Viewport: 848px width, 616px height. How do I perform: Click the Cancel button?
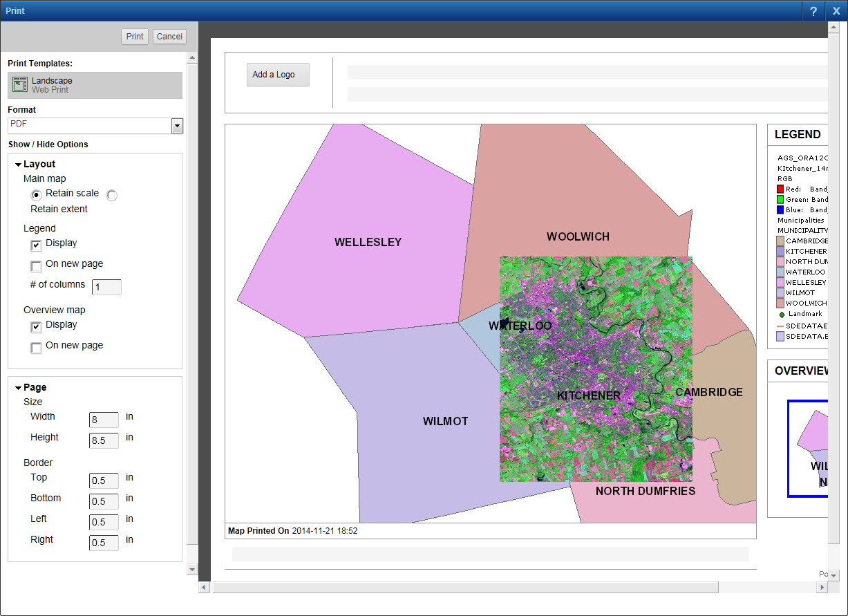point(169,37)
